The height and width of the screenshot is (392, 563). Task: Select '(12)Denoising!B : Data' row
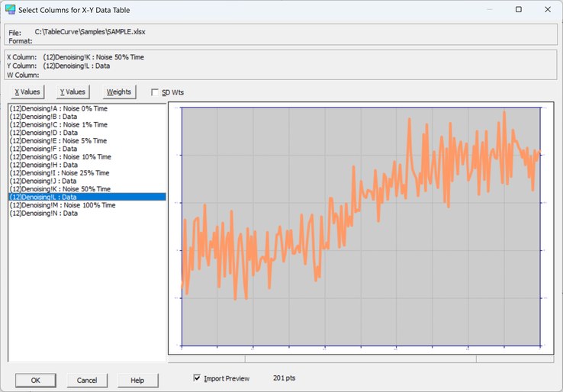pyautogui.click(x=87, y=117)
